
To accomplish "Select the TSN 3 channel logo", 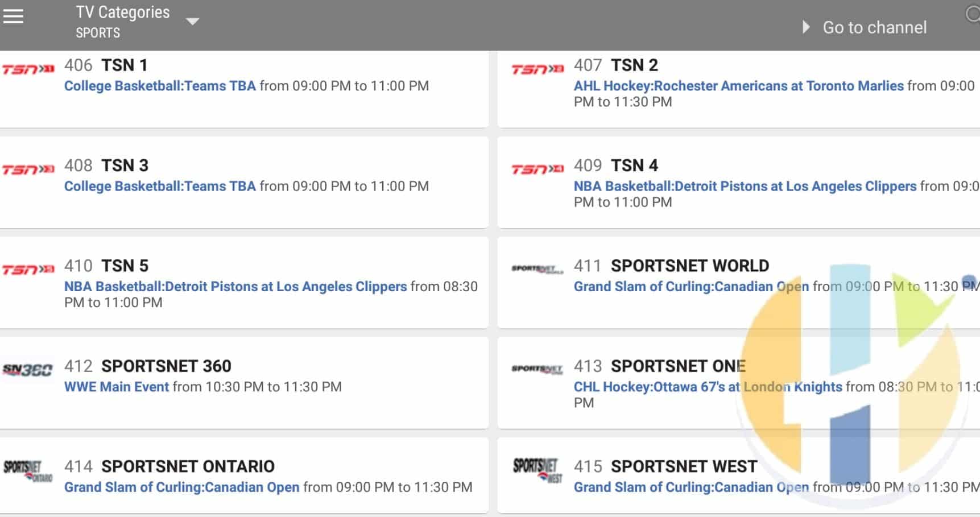I will [28, 169].
